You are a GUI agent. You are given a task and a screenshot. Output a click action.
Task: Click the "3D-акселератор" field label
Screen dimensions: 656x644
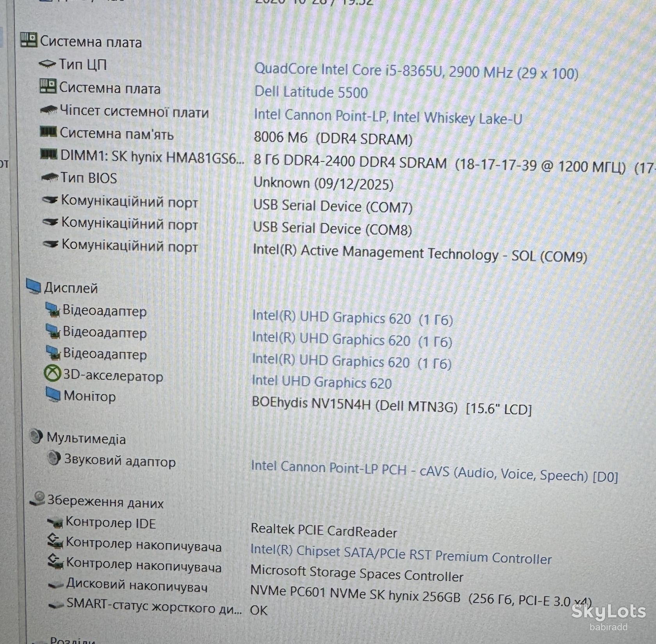click(113, 375)
